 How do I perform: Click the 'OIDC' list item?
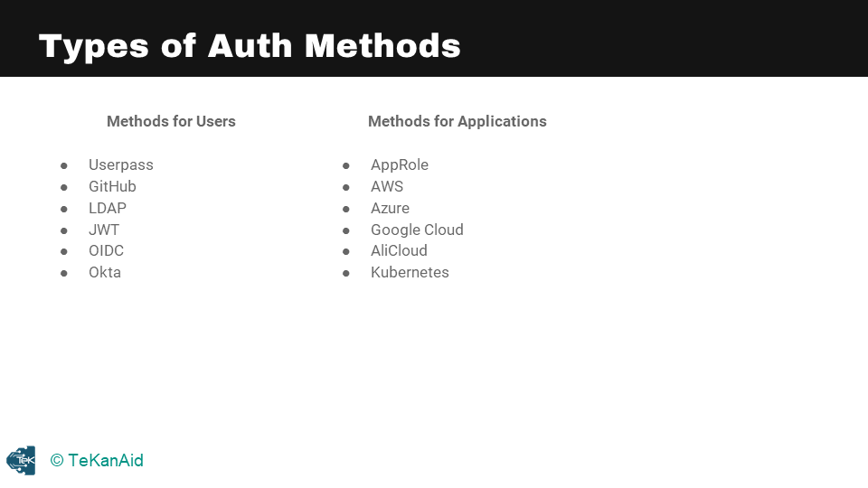[107, 250]
